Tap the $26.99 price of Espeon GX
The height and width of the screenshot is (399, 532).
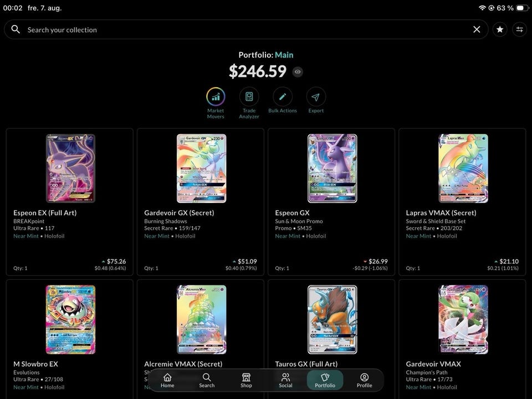[378, 261]
